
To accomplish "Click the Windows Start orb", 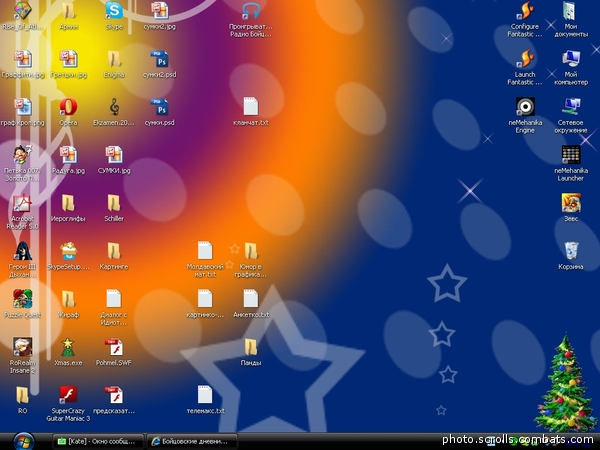I will coord(24,441).
